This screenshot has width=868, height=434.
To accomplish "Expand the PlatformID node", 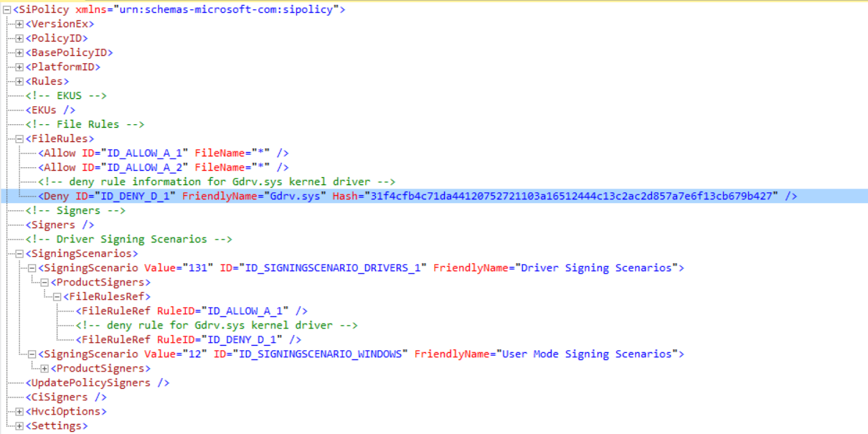I will click(18, 67).
